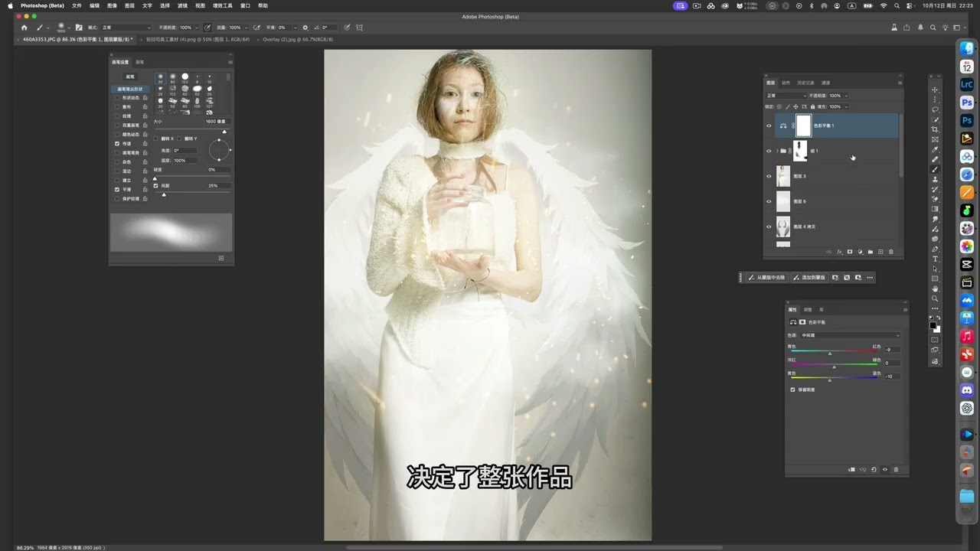Hide the 图层 3 layer
Viewport: 980px width, 551px height.
(769, 176)
